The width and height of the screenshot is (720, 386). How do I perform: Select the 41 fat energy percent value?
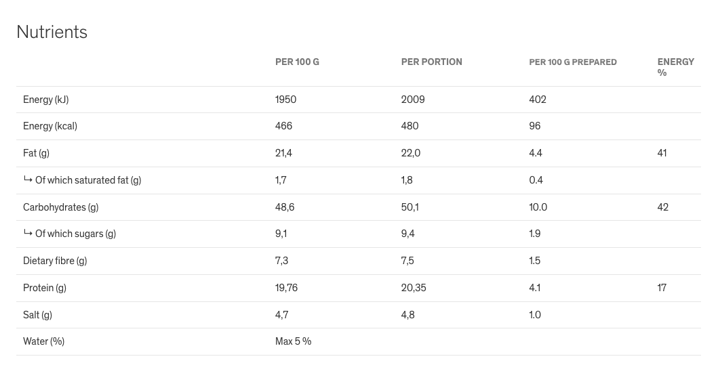pyautogui.click(x=662, y=153)
